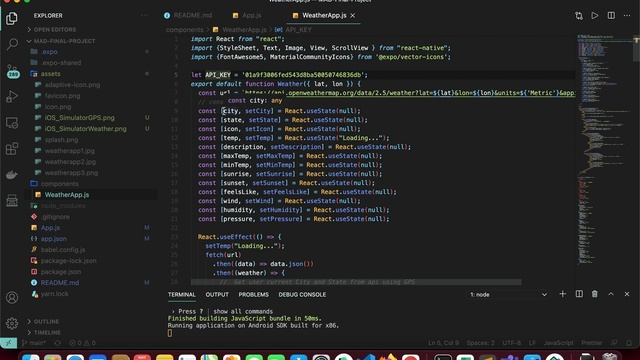Open iOS_SimulatorWeather.png in the explorer
This screenshot has width=640, height=360.
85,129
